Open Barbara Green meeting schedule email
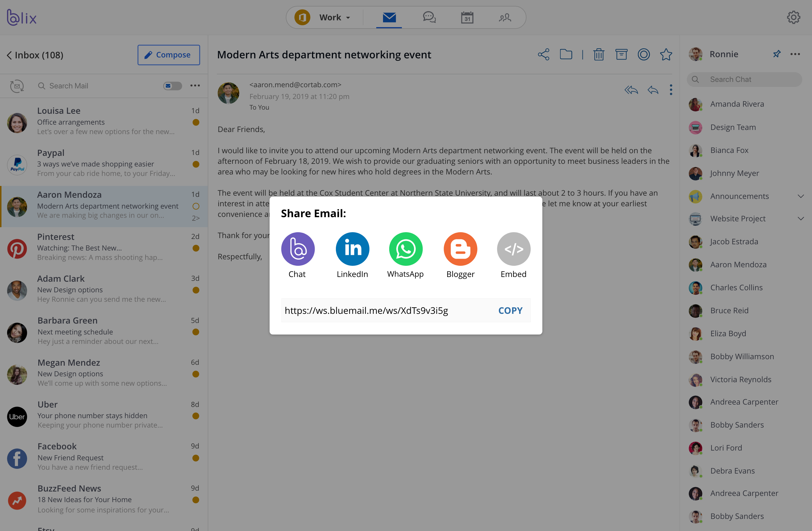812x531 pixels. pyautogui.click(x=104, y=332)
